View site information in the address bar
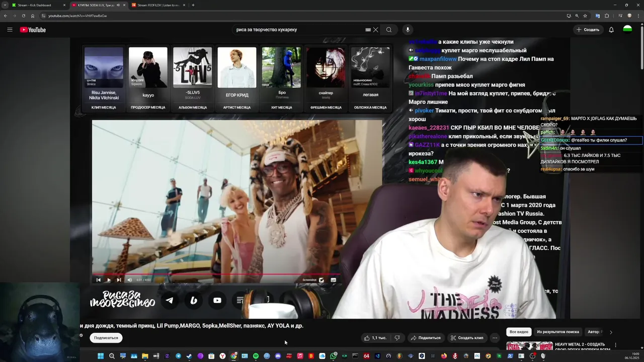The width and height of the screenshot is (644, 362). (43, 16)
